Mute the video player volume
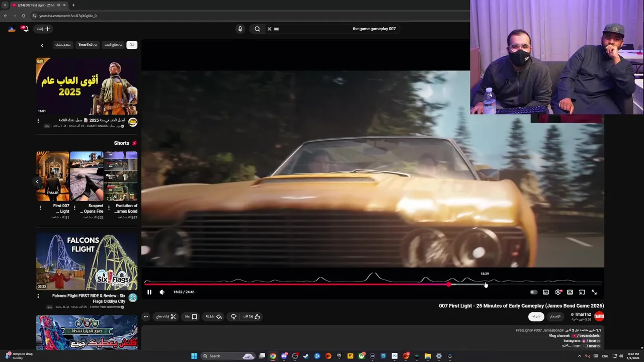The width and height of the screenshot is (644, 362). point(162,292)
